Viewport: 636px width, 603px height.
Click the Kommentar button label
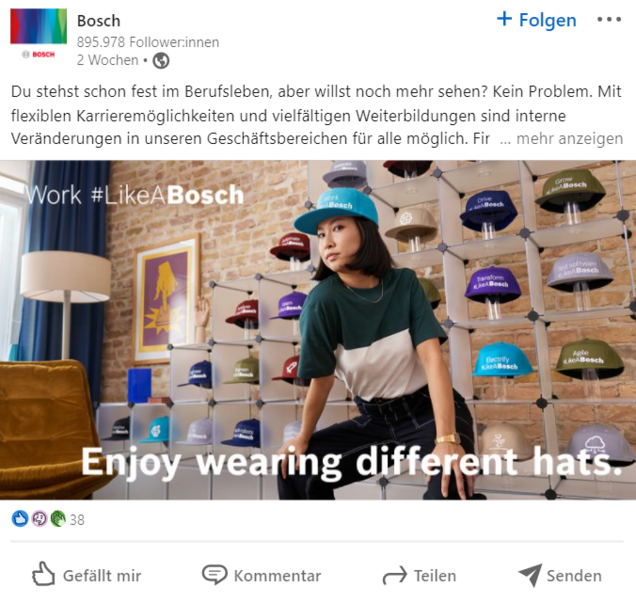tap(277, 576)
